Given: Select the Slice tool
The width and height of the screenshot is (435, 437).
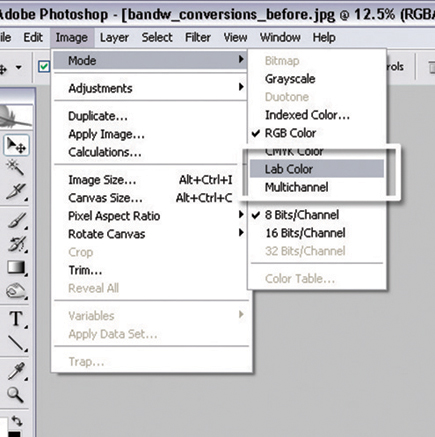Looking at the screenshot, I should tap(16, 192).
